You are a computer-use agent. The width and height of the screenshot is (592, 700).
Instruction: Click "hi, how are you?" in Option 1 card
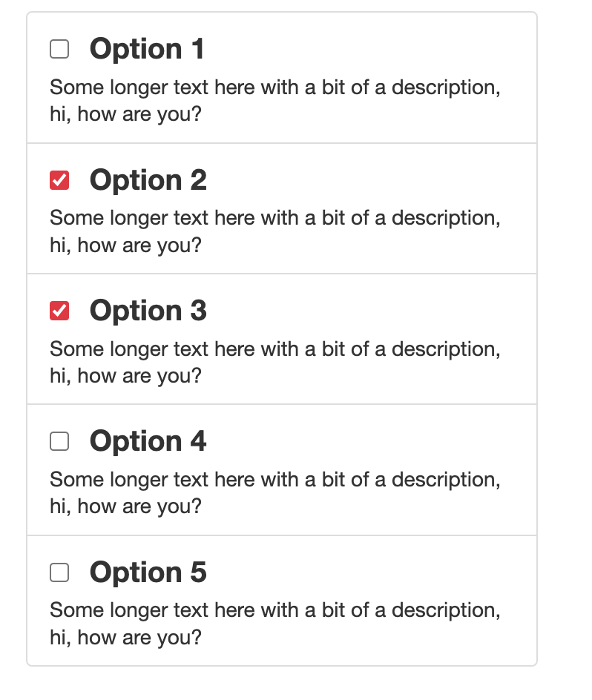click(x=125, y=114)
